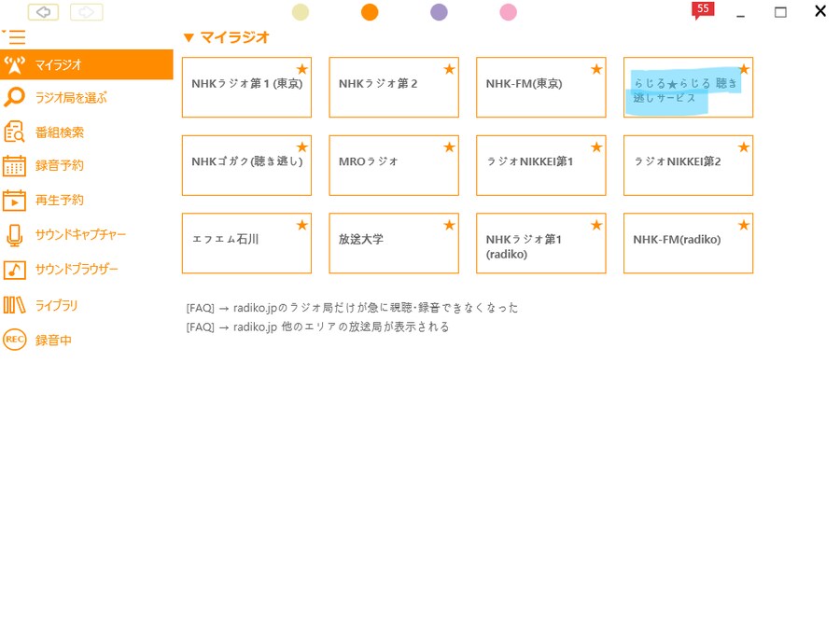Select station NHKラジオ第1(東京)

pos(246,88)
